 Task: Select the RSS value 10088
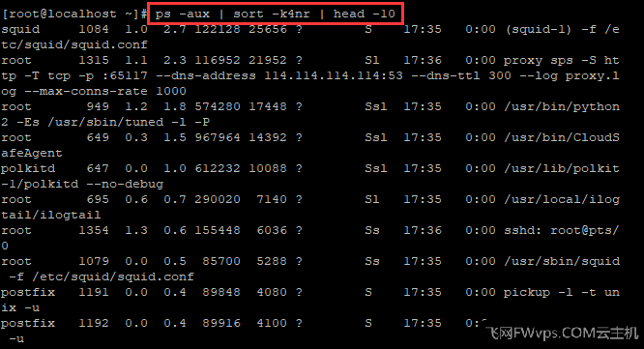point(268,169)
